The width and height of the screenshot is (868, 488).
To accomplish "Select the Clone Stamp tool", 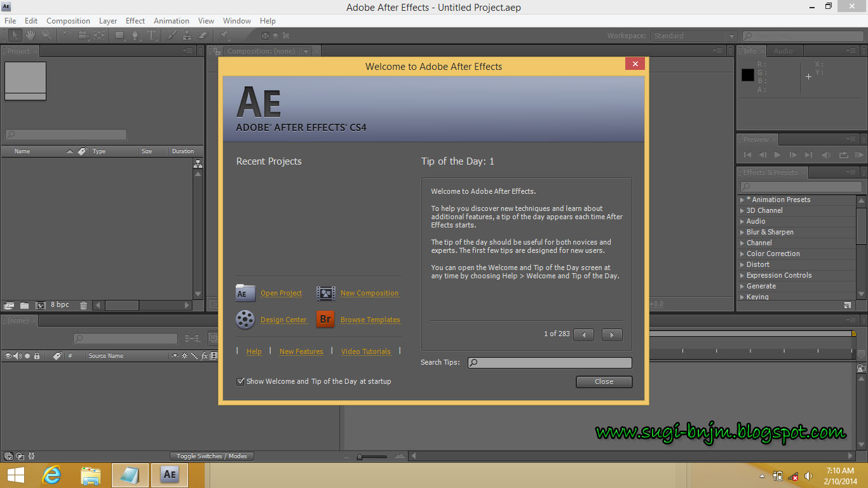I will (x=187, y=36).
